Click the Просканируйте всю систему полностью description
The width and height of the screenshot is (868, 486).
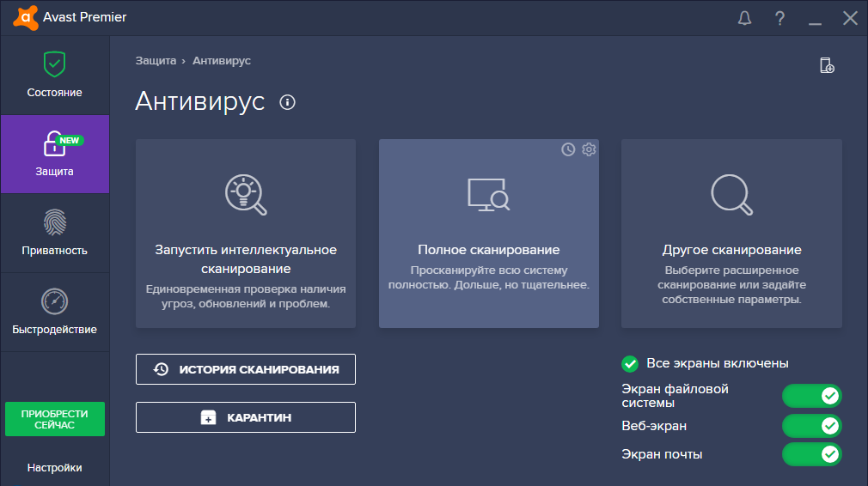489,277
